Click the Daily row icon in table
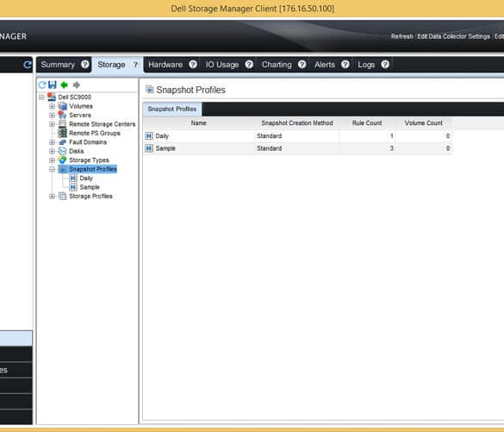 (x=149, y=136)
